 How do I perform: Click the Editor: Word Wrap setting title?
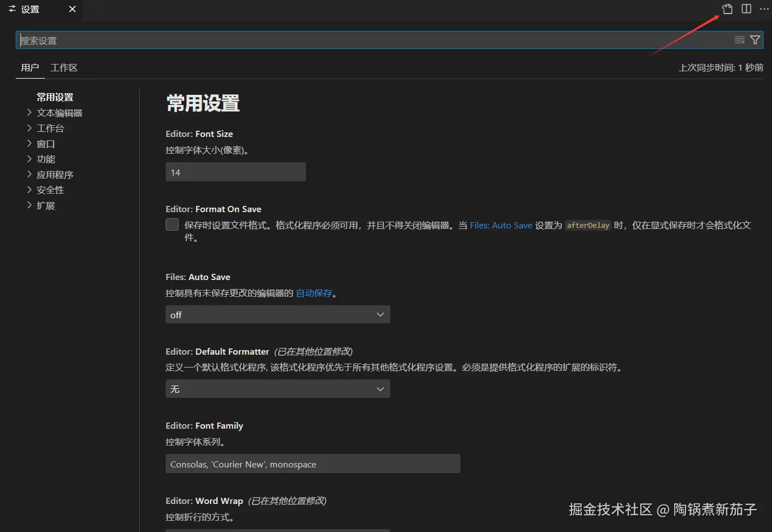pyautogui.click(x=204, y=501)
